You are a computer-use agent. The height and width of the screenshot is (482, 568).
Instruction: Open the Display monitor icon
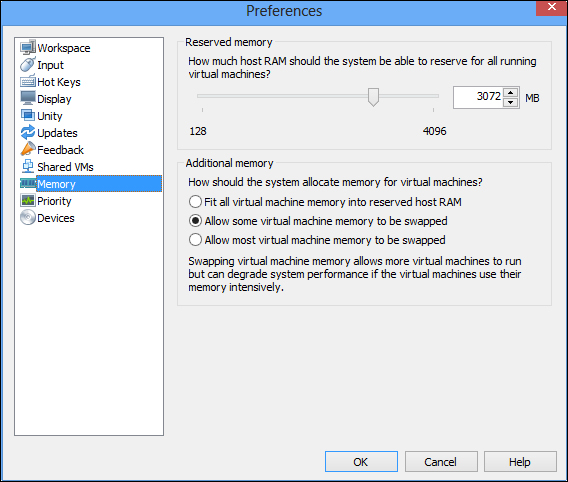pos(28,98)
